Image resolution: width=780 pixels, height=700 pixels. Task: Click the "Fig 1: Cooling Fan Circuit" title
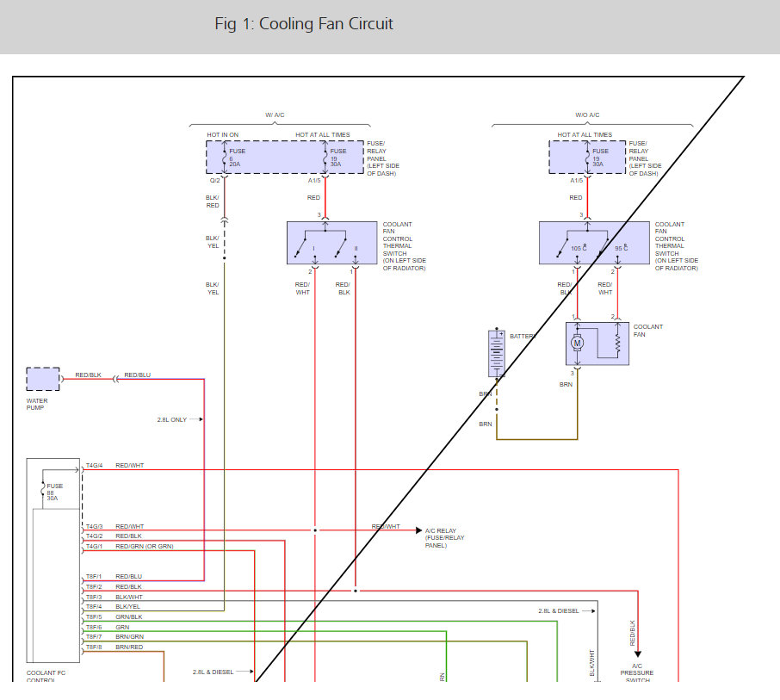(303, 23)
